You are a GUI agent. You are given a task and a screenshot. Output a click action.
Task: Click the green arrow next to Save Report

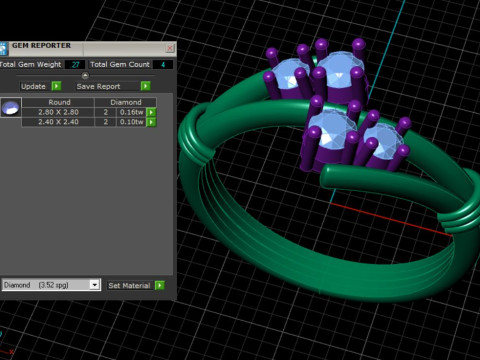pyautogui.click(x=146, y=86)
